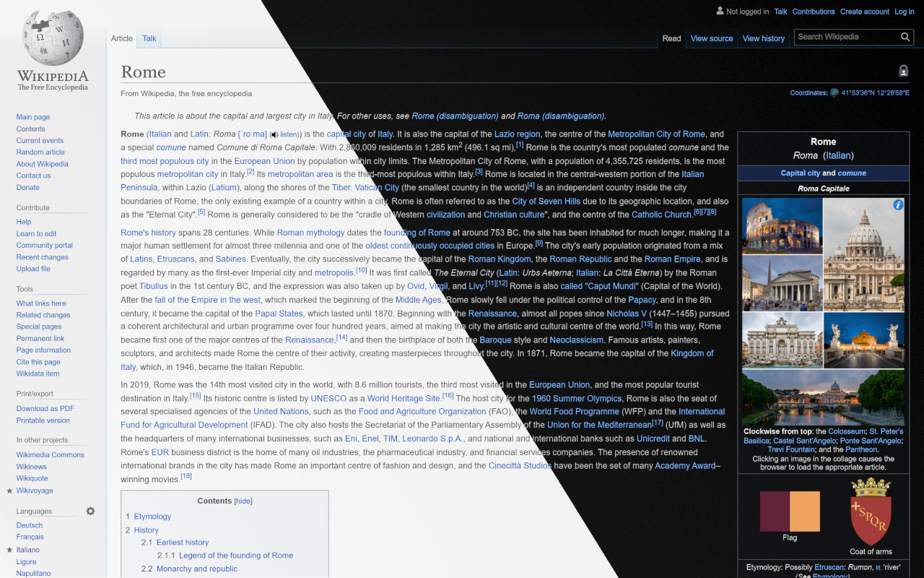Click the Wikipedia globe logo
Viewport: 924px width, 578px height.
click(x=53, y=38)
